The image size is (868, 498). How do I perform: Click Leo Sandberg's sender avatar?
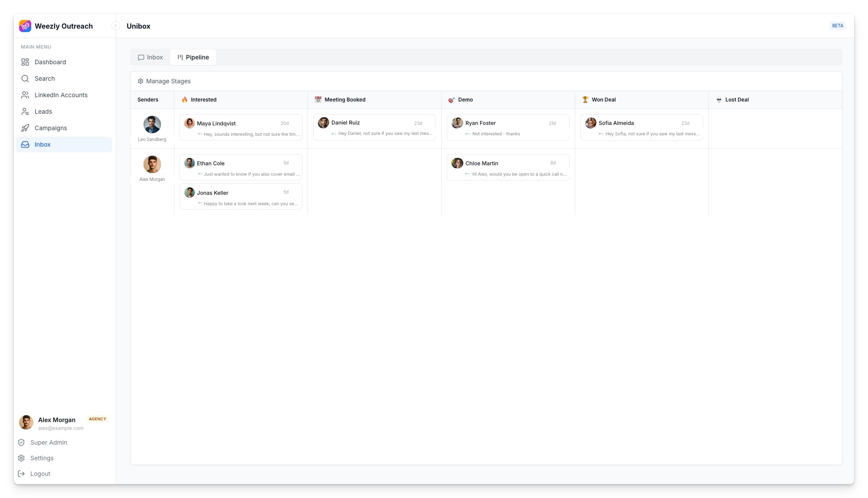coord(152,124)
